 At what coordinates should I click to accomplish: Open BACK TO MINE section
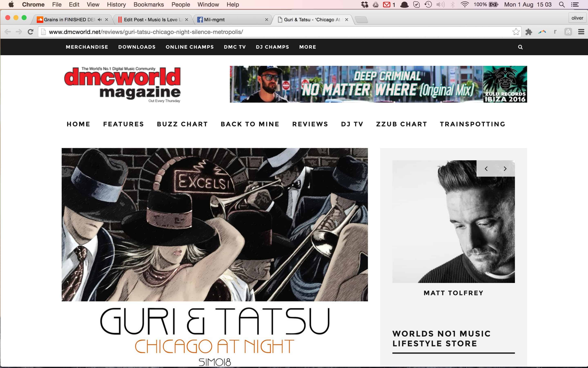pos(250,124)
